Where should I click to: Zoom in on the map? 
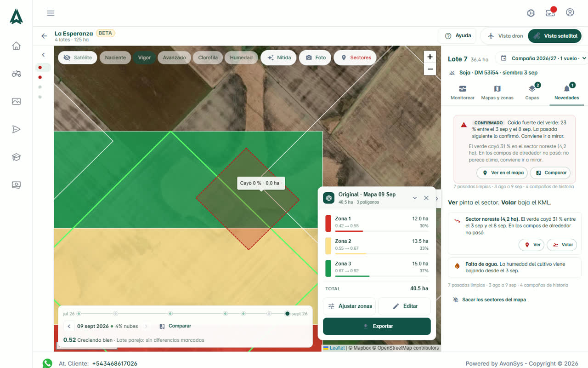click(430, 57)
